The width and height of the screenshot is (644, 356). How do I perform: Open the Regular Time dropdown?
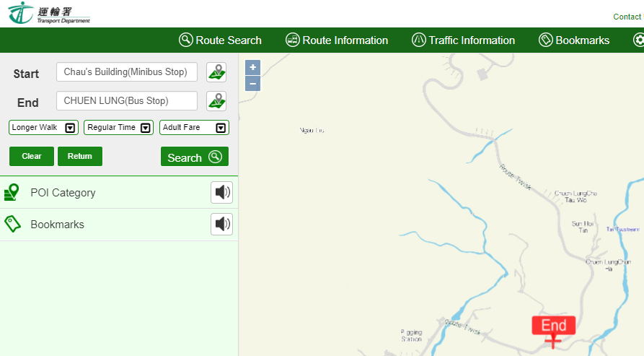[x=118, y=128]
